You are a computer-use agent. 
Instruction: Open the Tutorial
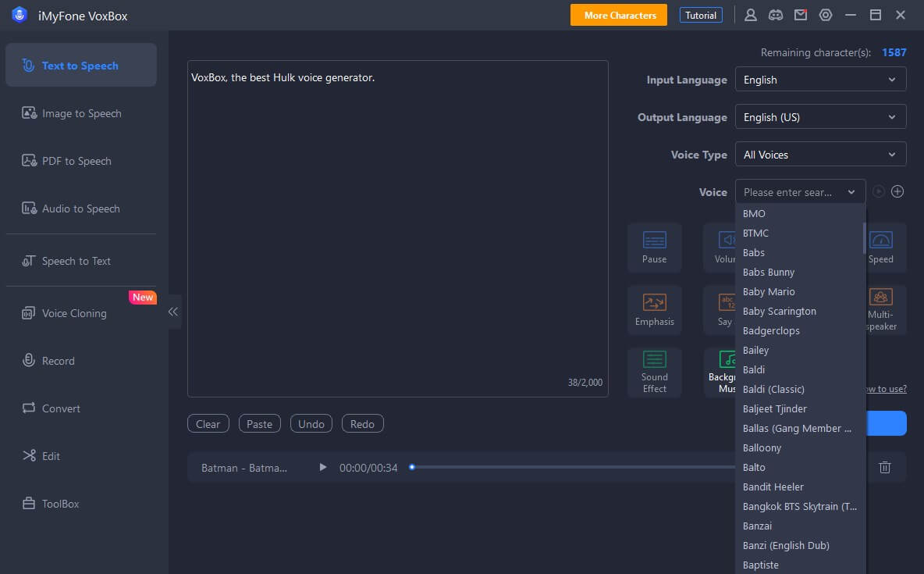tap(701, 16)
